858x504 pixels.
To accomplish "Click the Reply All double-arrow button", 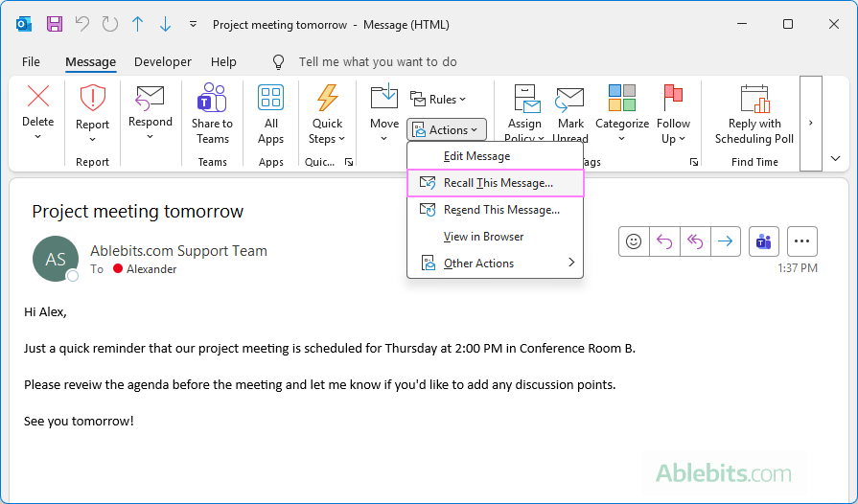I will pos(695,241).
